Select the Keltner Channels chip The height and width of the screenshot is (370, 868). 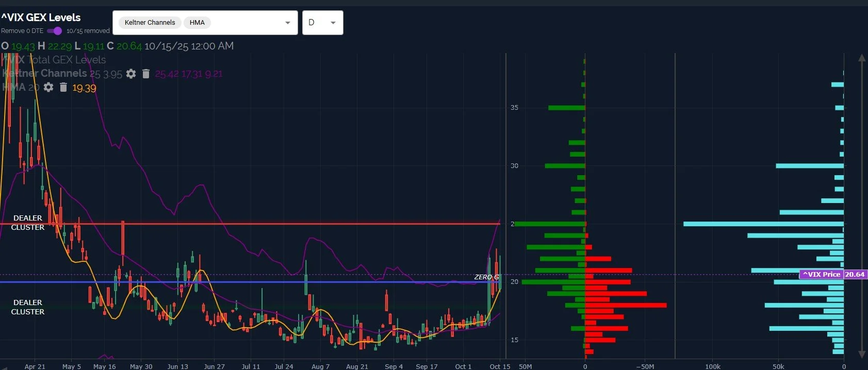click(150, 23)
